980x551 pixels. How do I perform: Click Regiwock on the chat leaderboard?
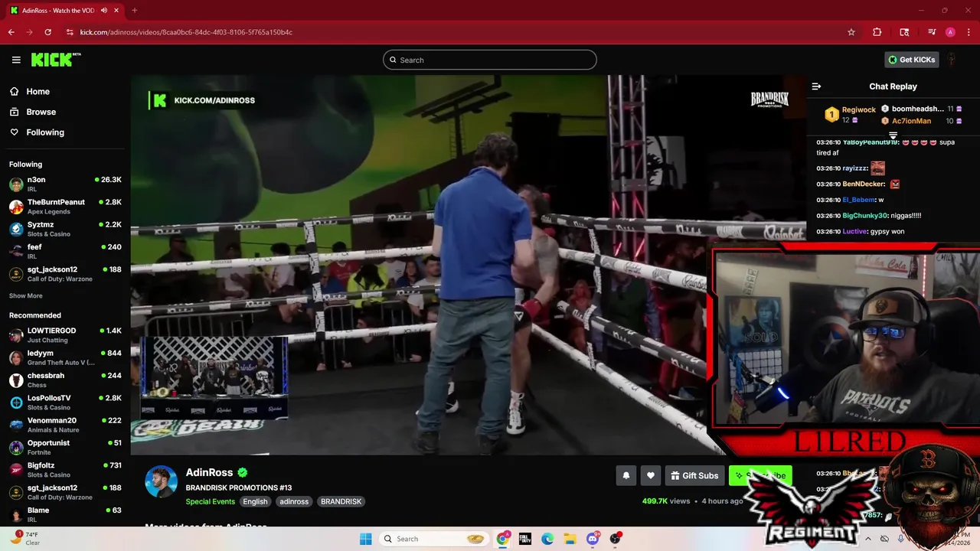click(858, 109)
